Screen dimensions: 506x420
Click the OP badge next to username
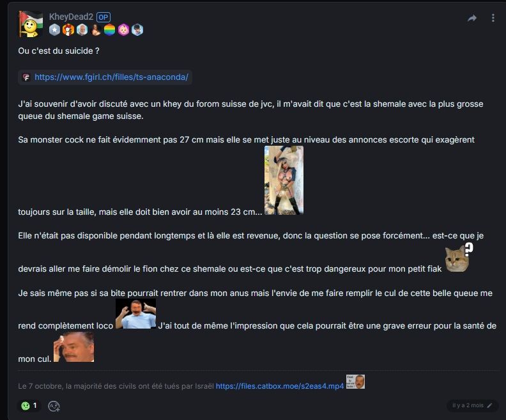[103, 17]
